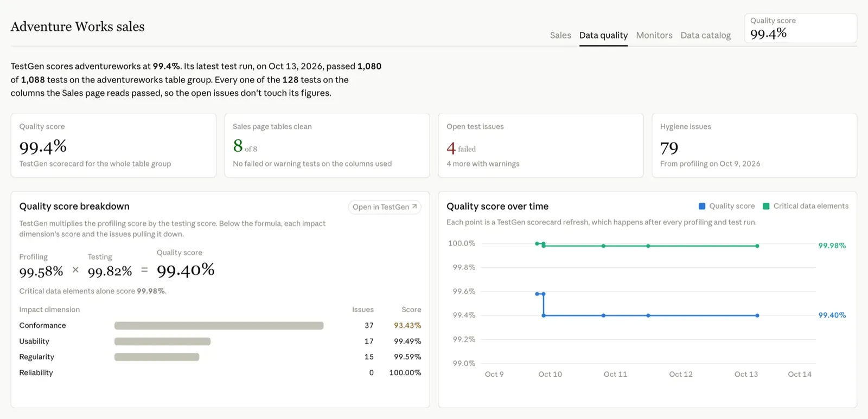Click the Reliability score 100.00%
The height and width of the screenshot is (419, 868).
[405, 373]
